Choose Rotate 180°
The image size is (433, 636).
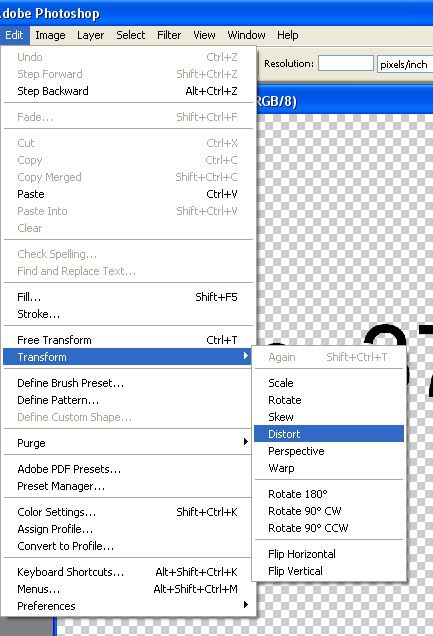329,494
